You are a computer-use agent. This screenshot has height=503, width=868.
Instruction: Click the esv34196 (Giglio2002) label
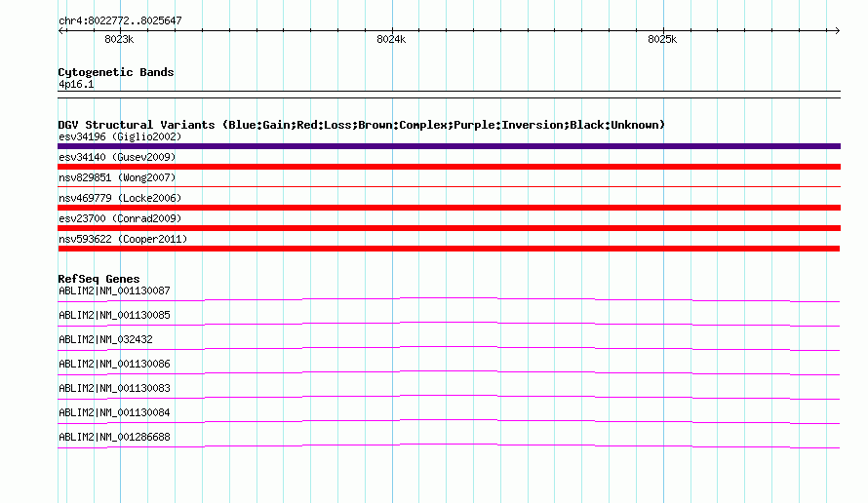click(x=120, y=136)
